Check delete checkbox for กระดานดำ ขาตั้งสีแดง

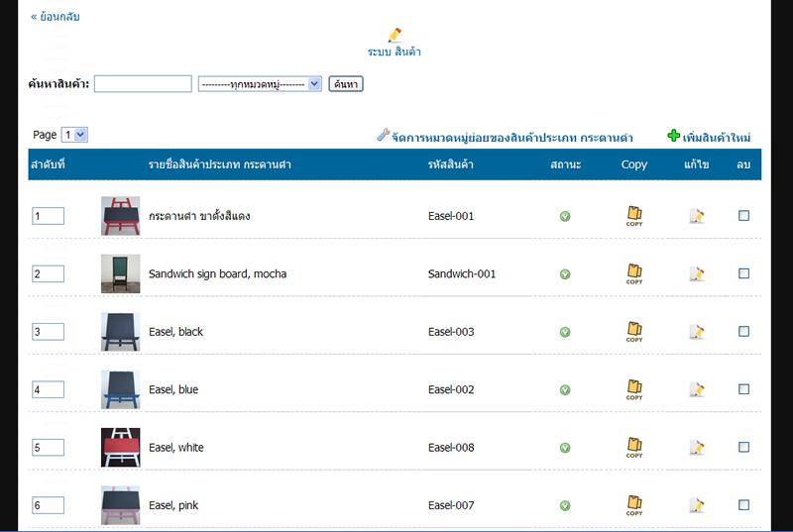click(744, 216)
